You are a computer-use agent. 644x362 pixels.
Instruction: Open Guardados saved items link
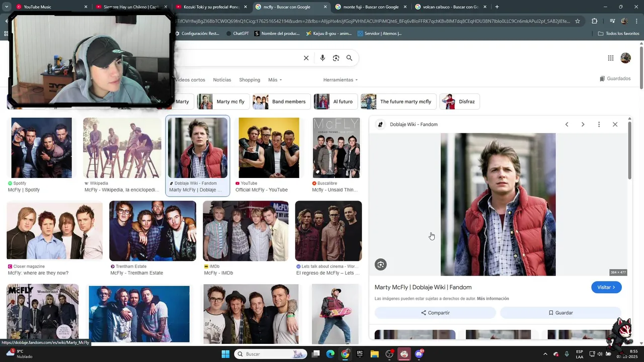(x=615, y=78)
